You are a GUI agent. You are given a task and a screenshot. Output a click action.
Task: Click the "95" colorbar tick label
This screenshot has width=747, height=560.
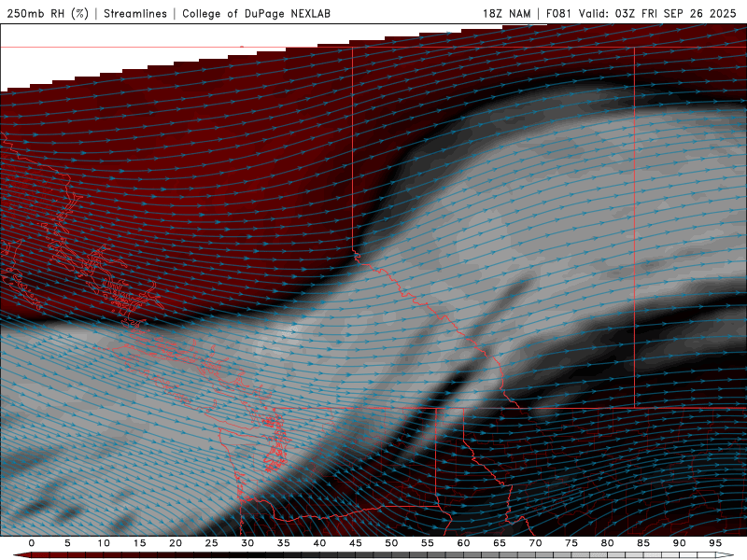pos(715,543)
